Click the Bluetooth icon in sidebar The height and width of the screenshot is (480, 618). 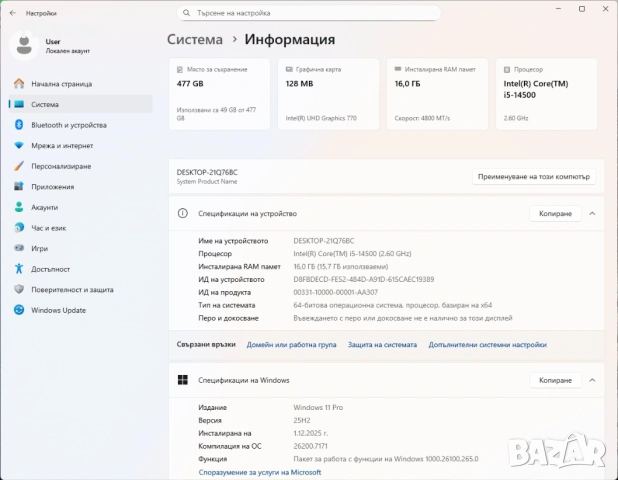pos(19,125)
